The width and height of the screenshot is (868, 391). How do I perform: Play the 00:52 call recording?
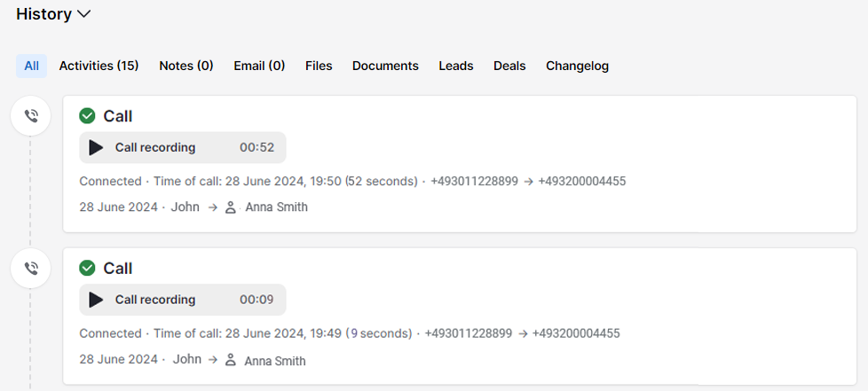coord(97,148)
